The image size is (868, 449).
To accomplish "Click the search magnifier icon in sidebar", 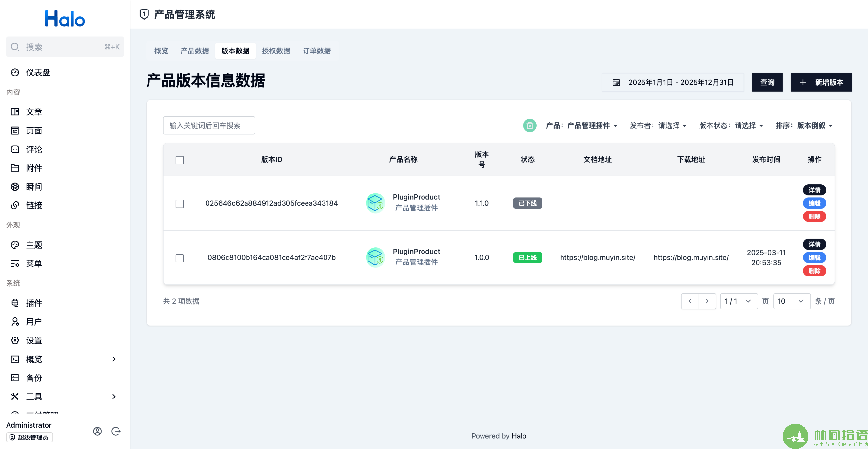I will [15, 47].
